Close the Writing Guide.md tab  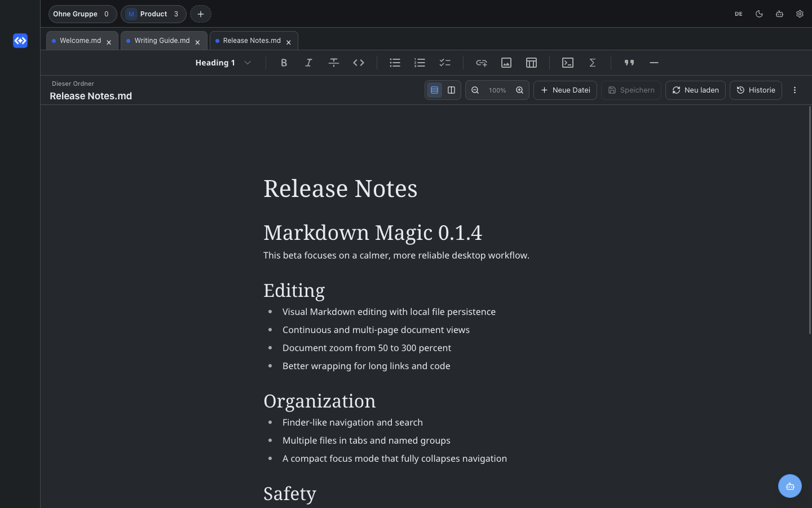pyautogui.click(x=197, y=42)
